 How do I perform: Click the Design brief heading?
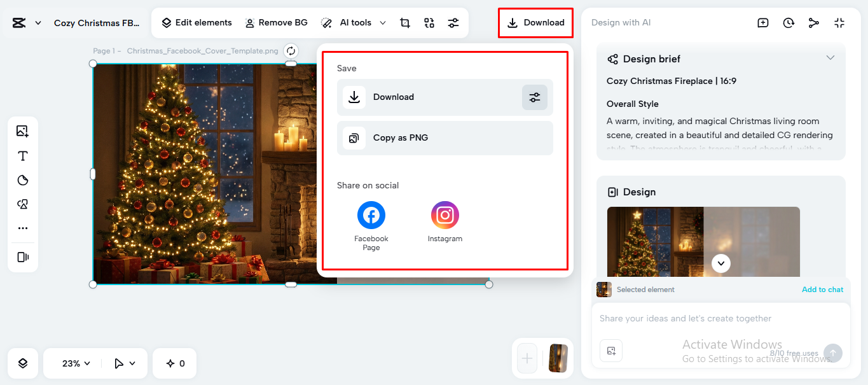[652, 59]
